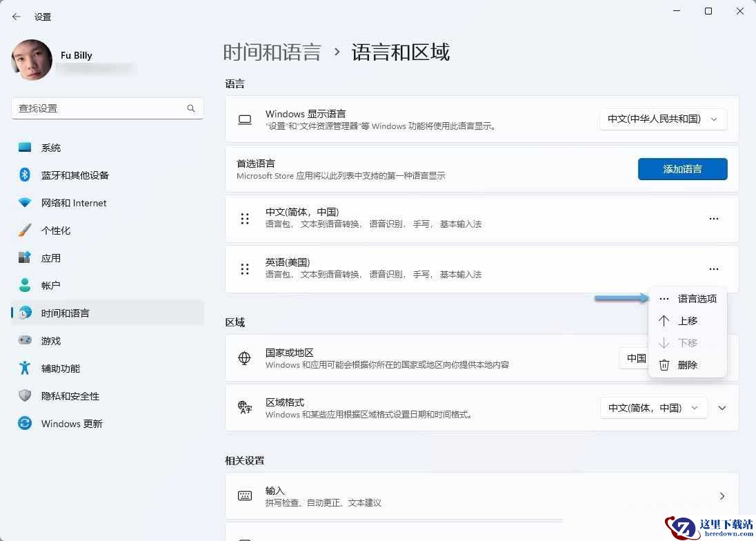Screen dimensions: 756x541
Task: Select 删除 in the context menu
Action: (x=688, y=365)
